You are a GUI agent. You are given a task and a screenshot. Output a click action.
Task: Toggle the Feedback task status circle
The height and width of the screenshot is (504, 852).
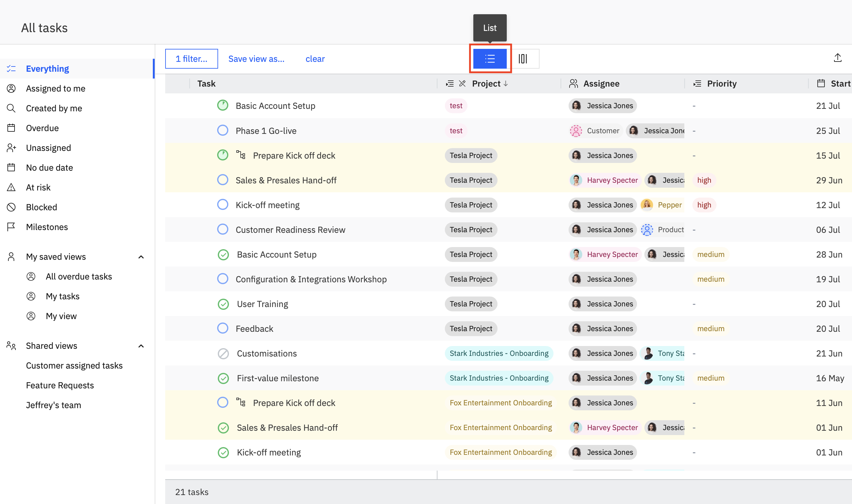coord(222,328)
